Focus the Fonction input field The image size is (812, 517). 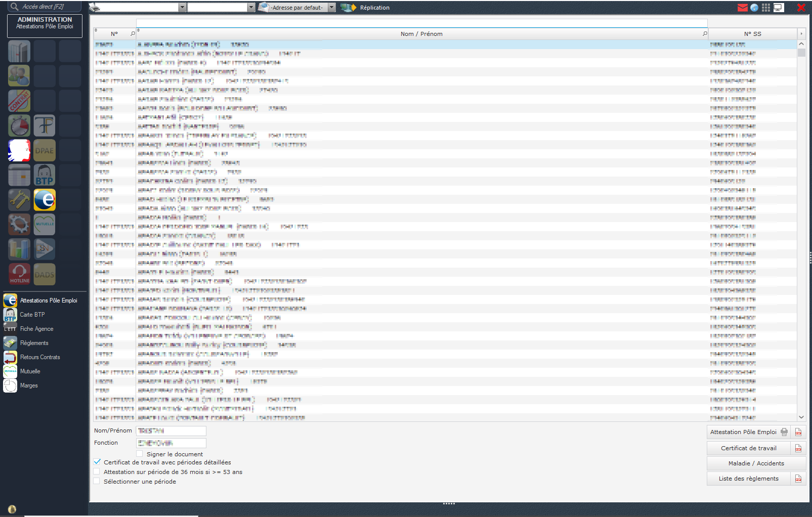click(x=171, y=443)
